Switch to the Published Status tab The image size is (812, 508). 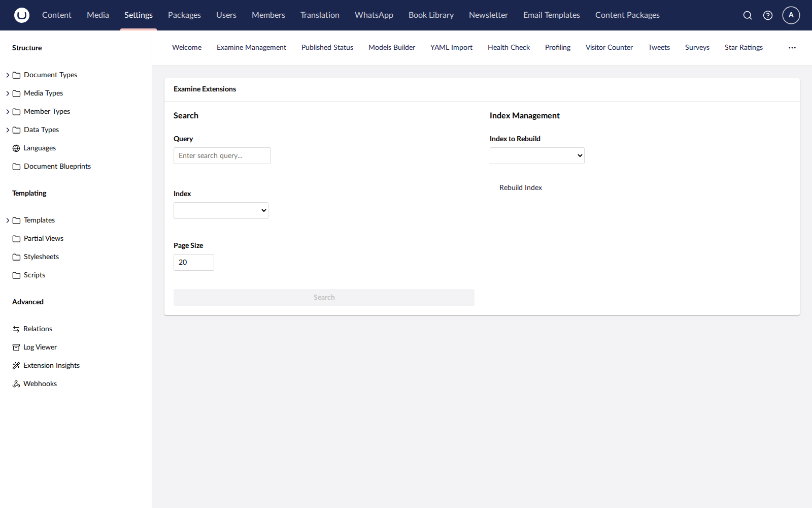(327, 48)
